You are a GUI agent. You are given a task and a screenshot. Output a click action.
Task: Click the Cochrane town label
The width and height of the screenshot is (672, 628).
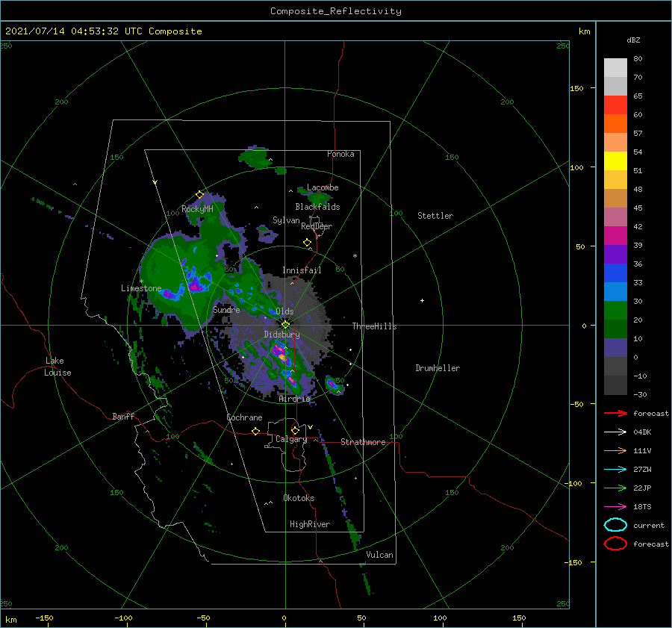[x=244, y=417]
